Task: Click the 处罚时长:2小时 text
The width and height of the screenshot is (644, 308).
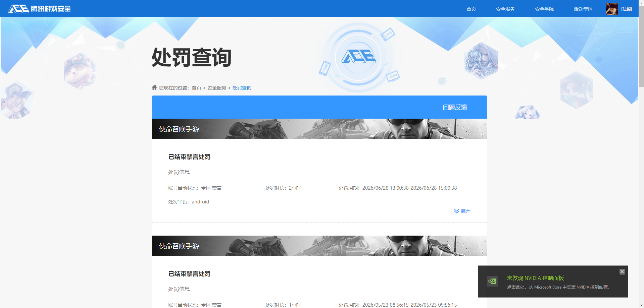Action: [283, 188]
